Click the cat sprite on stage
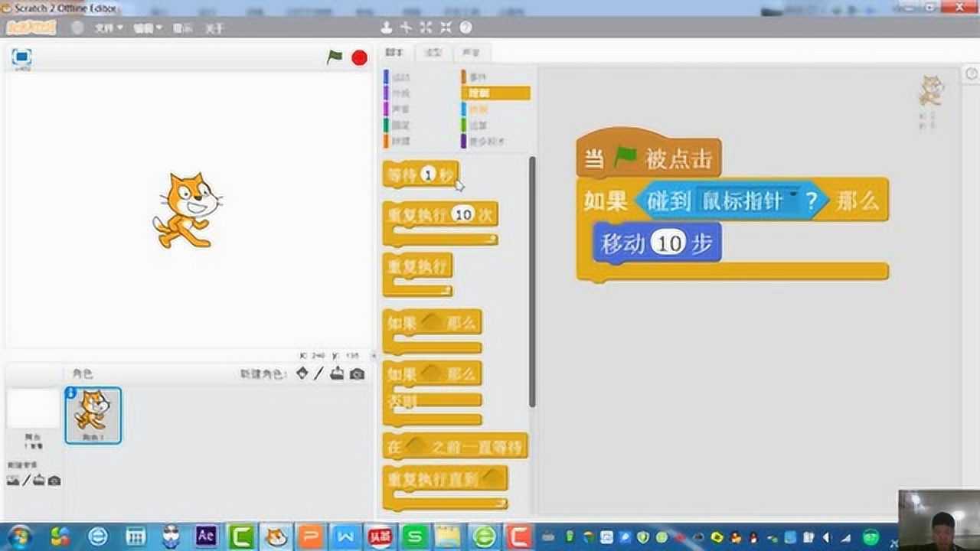This screenshot has height=551, width=980. (188, 210)
